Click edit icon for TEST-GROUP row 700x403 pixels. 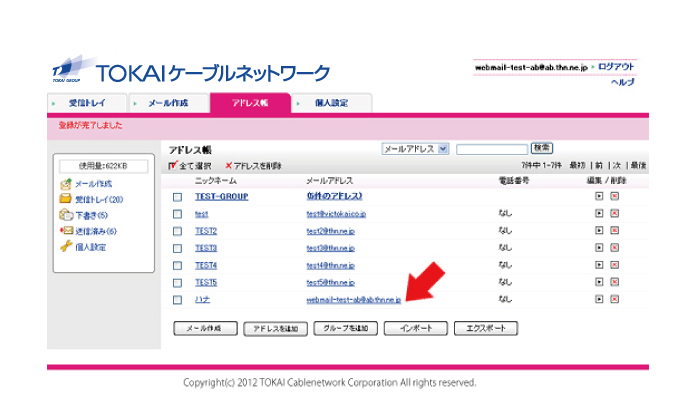click(x=599, y=196)
